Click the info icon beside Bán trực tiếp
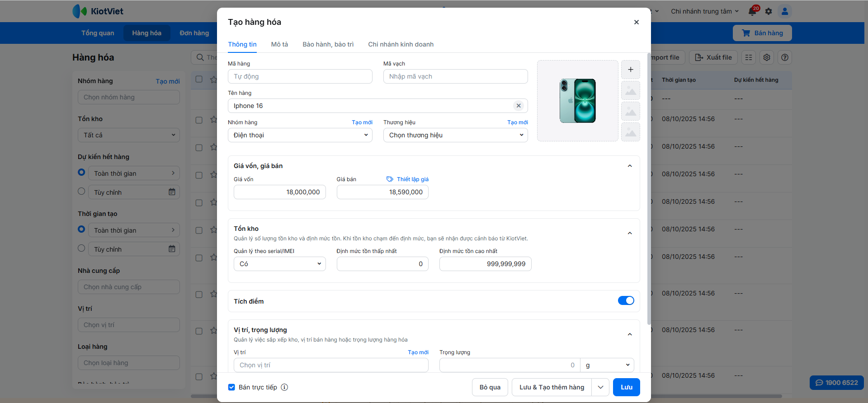Viewport: 868px width, 403px height. (284, 387)
